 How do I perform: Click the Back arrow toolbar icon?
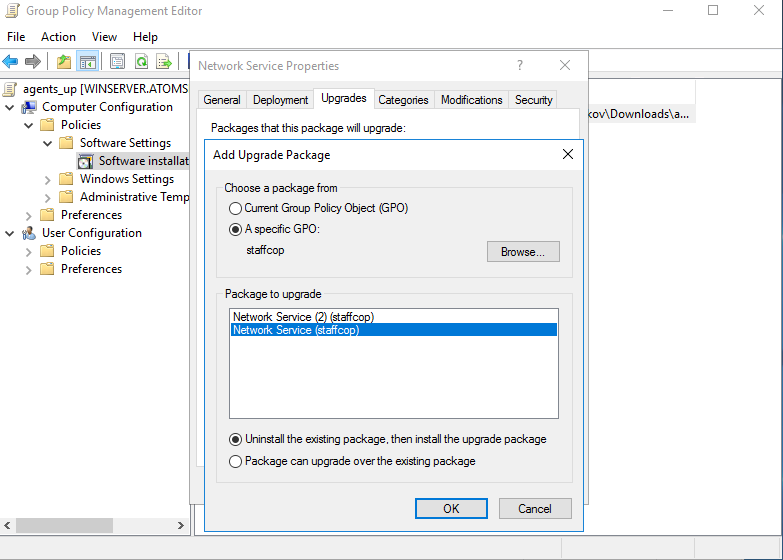[x=11, y=61]
